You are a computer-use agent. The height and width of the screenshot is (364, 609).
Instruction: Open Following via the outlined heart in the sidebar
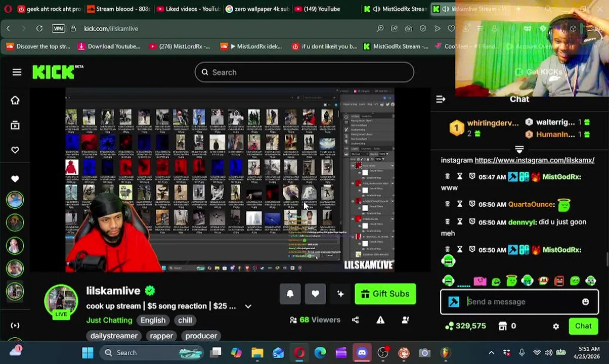[15, 150]
